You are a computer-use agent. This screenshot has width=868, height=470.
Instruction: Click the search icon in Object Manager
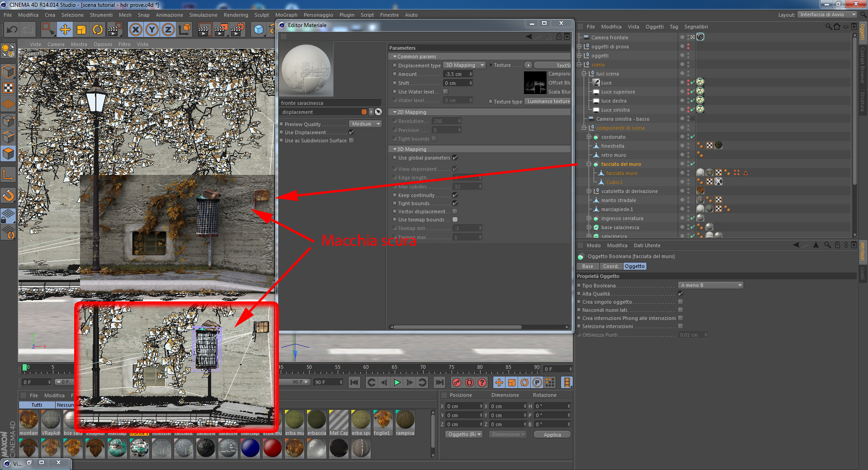coord(828,27)
